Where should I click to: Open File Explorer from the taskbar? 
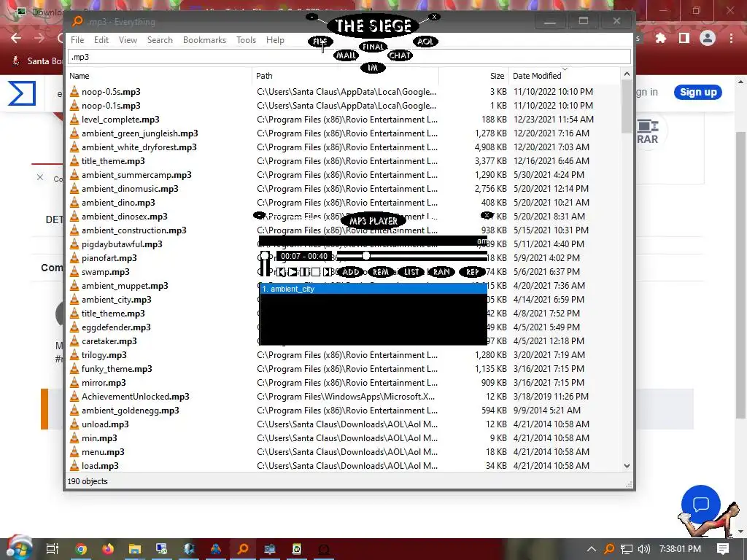click(x=135, y=549)
